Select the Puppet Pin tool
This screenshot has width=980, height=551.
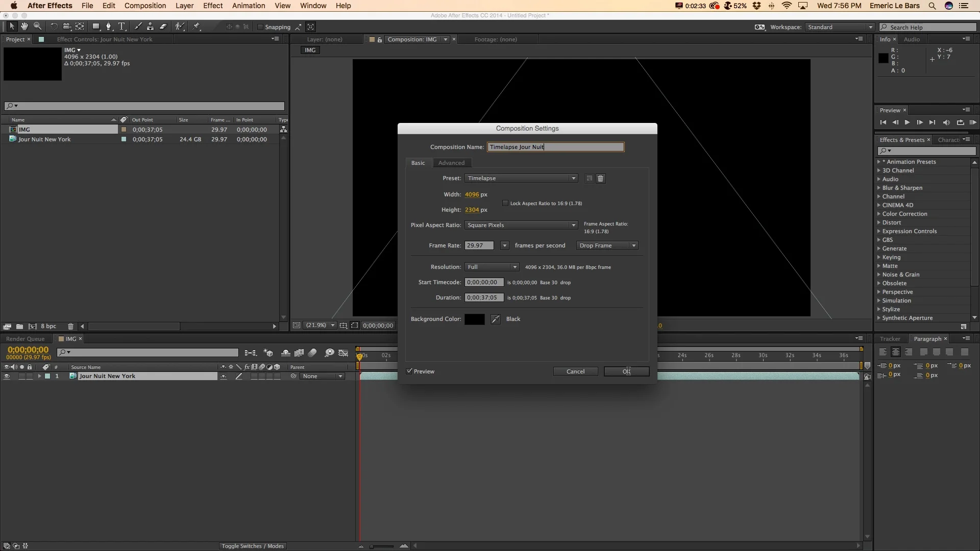197,27
